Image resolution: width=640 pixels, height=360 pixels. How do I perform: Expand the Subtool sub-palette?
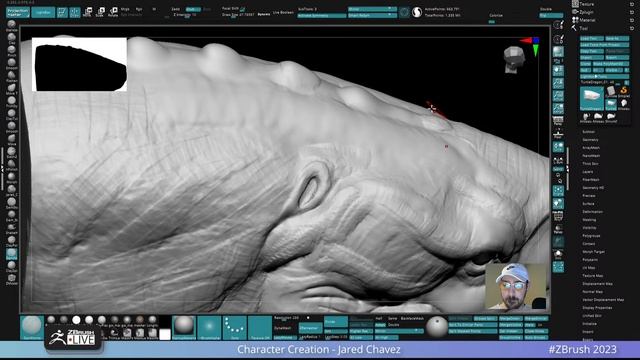588,132
